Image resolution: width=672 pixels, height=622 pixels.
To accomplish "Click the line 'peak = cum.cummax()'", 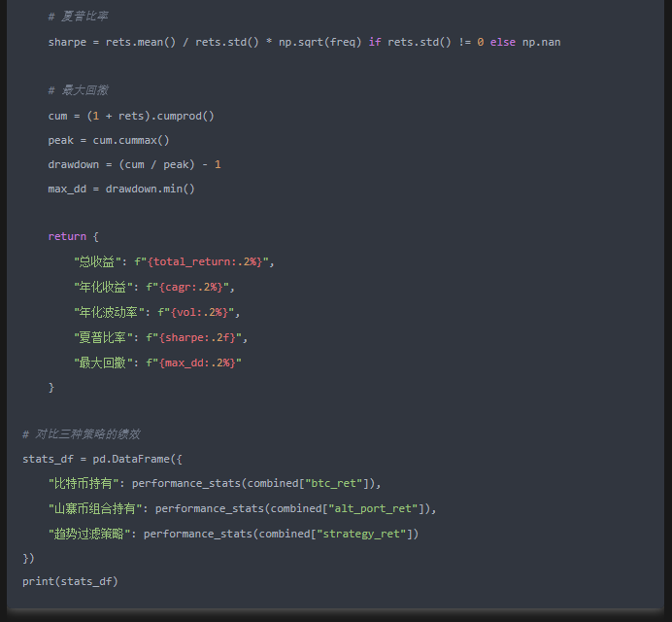I will [x=109, y=140].
